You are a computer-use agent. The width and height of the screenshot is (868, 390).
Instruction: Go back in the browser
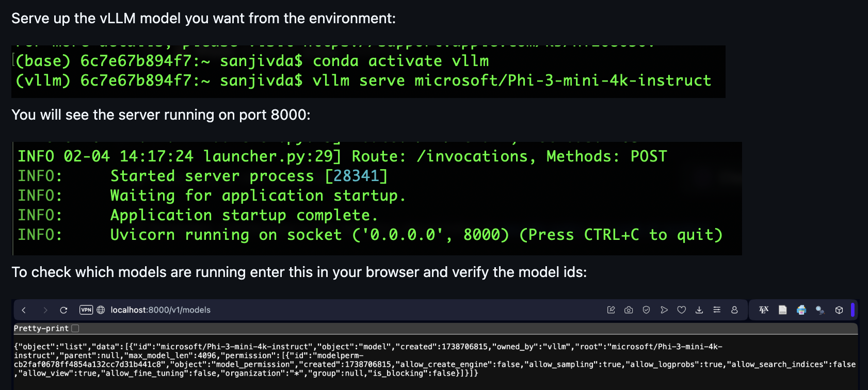(x=24, y=310)
